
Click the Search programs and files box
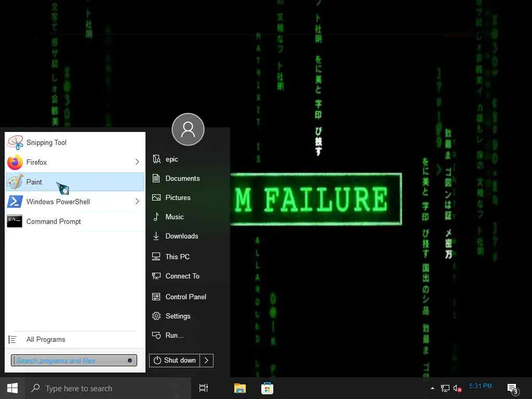[74, 361]
